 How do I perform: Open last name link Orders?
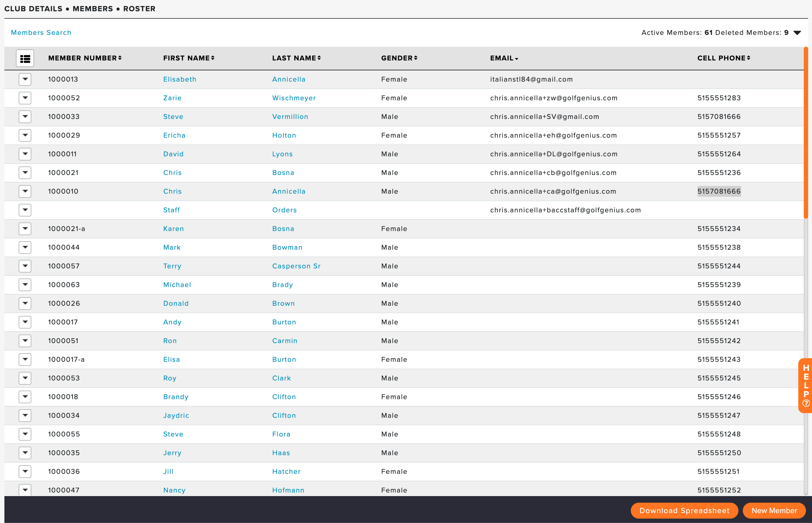click(x=284, y=210)
